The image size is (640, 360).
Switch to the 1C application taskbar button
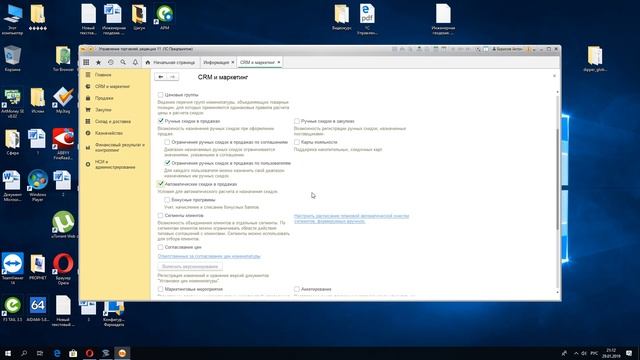coord(122,353)
